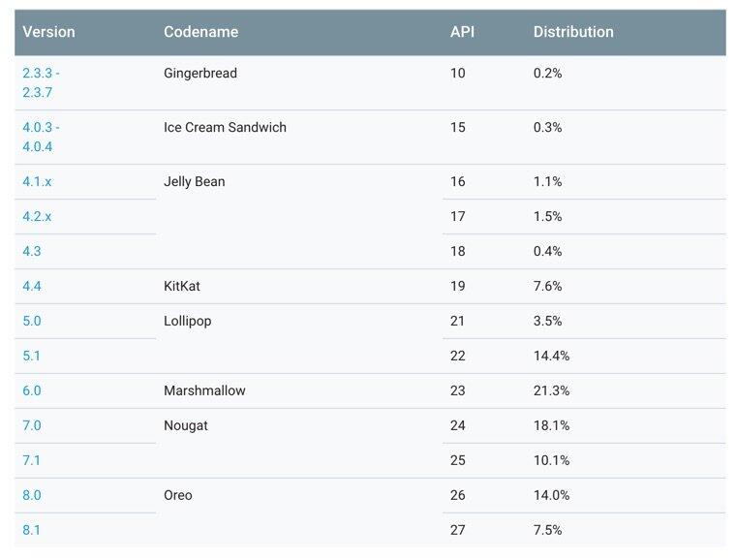The width and height of the screenshot is (736, 560).
Task: Click the 4.1.x version link
Action: coord(37,181)
